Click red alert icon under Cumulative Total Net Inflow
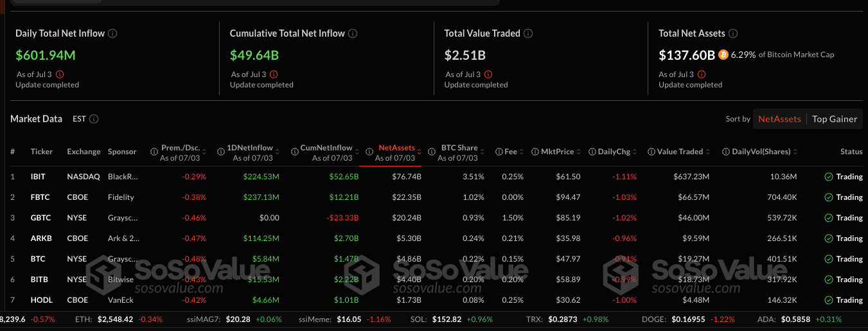The image size is (868, 331). pos(274,75)
